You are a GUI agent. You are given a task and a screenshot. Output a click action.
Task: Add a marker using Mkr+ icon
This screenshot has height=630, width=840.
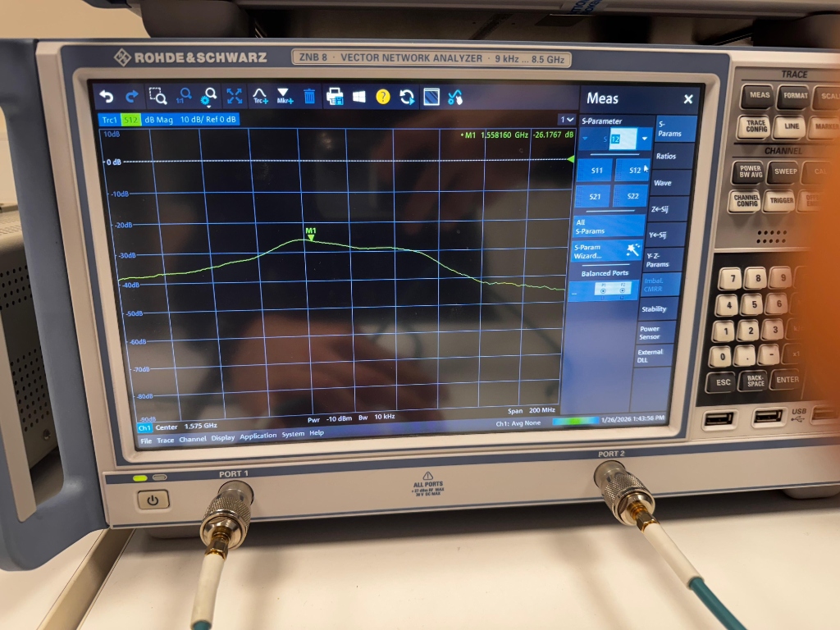(284, 96)
